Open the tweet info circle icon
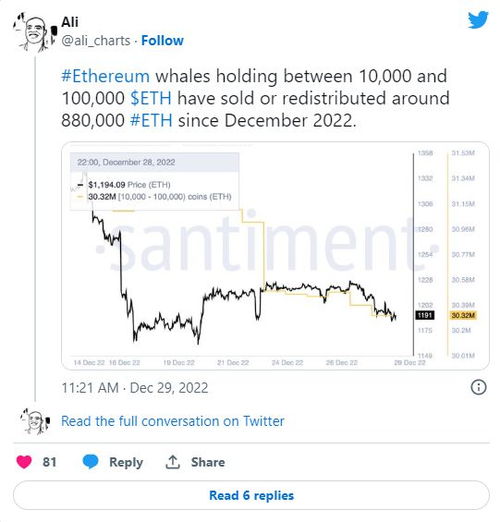 [x=478, y=387]
